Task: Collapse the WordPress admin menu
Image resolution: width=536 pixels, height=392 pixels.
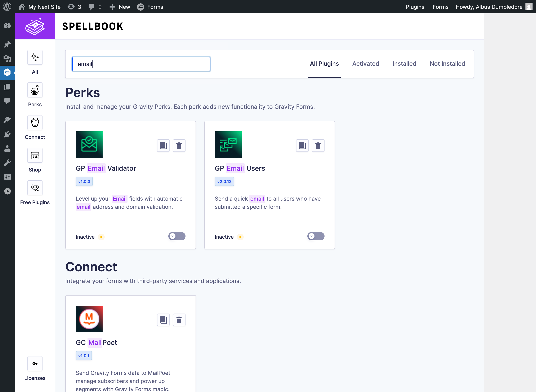Action: [7, 191]
